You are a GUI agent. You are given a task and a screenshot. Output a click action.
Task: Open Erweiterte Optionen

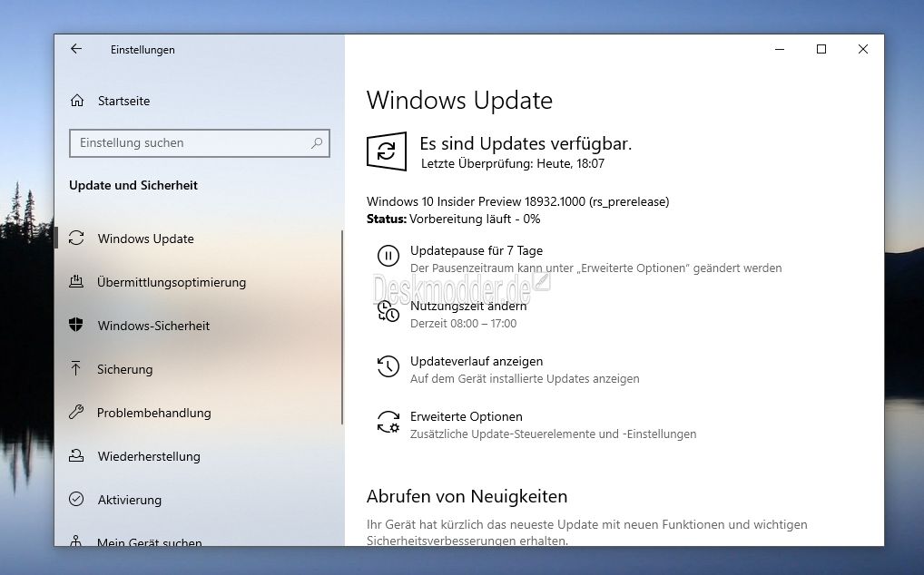coord(467,416)
